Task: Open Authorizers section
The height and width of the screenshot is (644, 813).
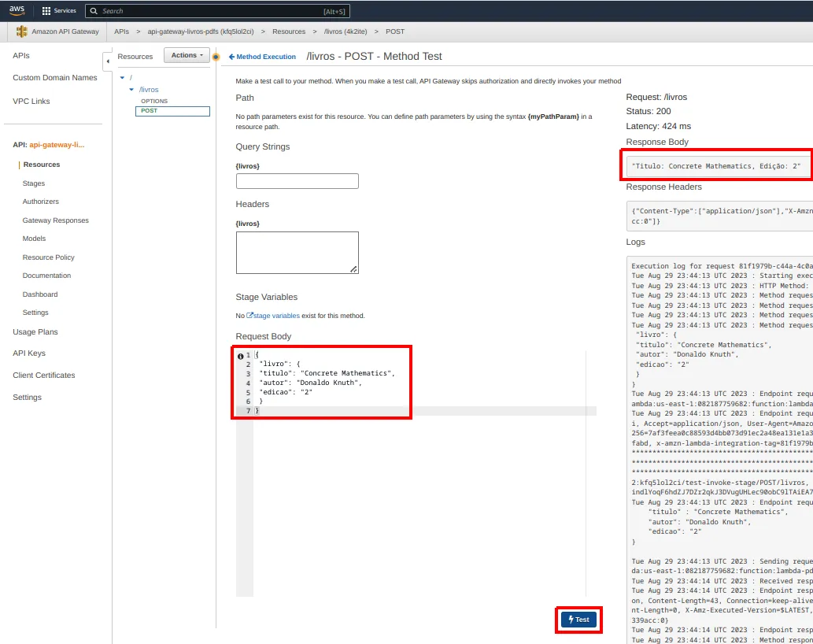Action: click(x=40, y=202)
